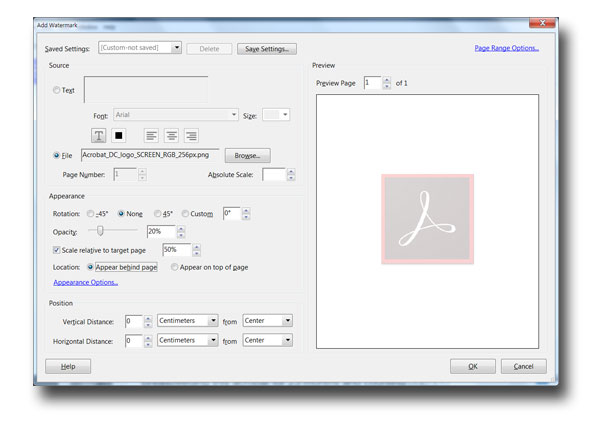
Task: Open the Appearance Options link
Action: 85,283
